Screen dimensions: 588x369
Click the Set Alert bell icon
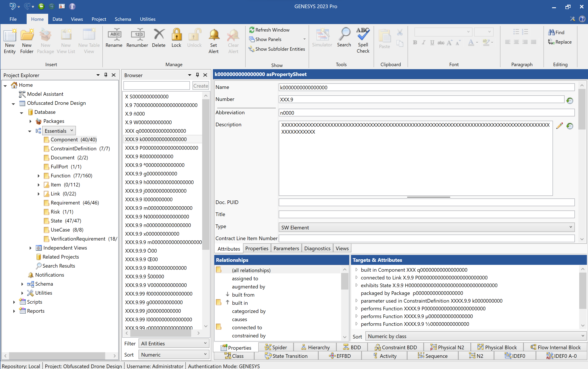click(214, 35)
